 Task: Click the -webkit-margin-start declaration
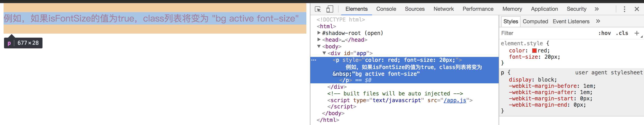pos(551,98)
